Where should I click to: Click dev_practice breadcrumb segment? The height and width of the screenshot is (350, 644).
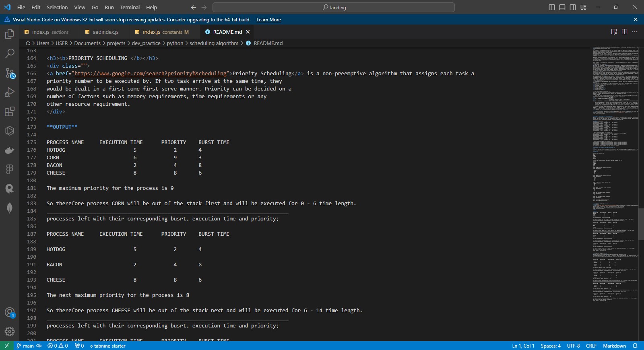pos(146,43)
